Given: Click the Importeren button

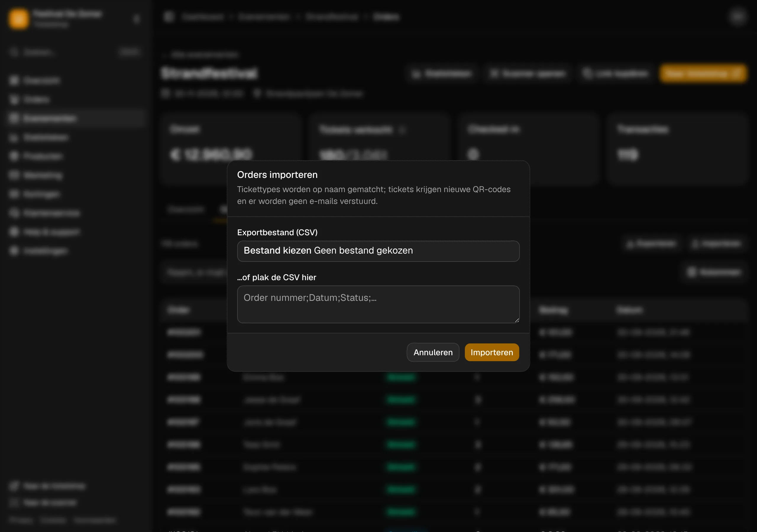Looking at the screenshot, I should [491, 352].
